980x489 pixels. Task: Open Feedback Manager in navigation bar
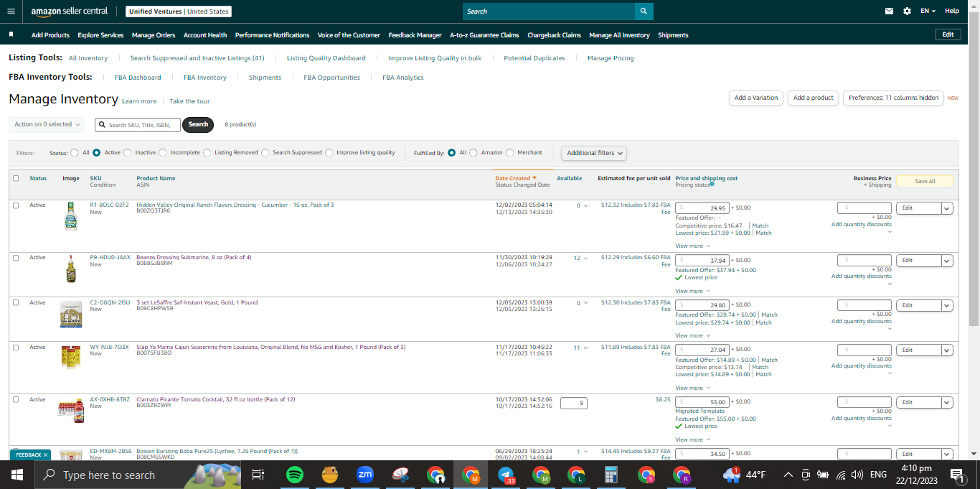415,35
